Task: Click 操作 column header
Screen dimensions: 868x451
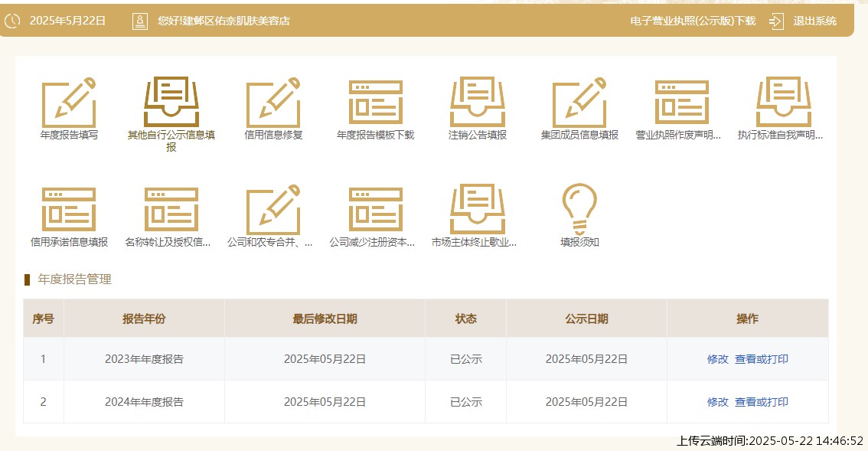Action: click(x=747, y=319)
